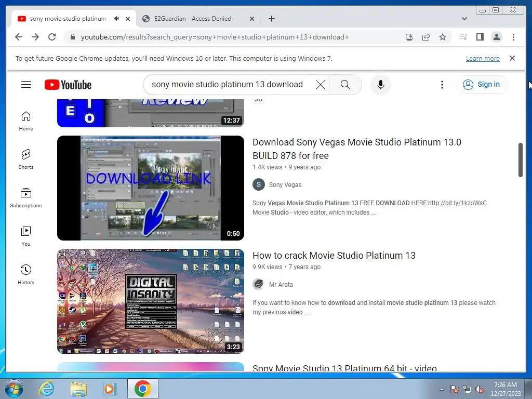Image resolution: width=532 pixels, height=399 pixels.
Task: Click the browser forward arrow
Action: coord(35,37)
